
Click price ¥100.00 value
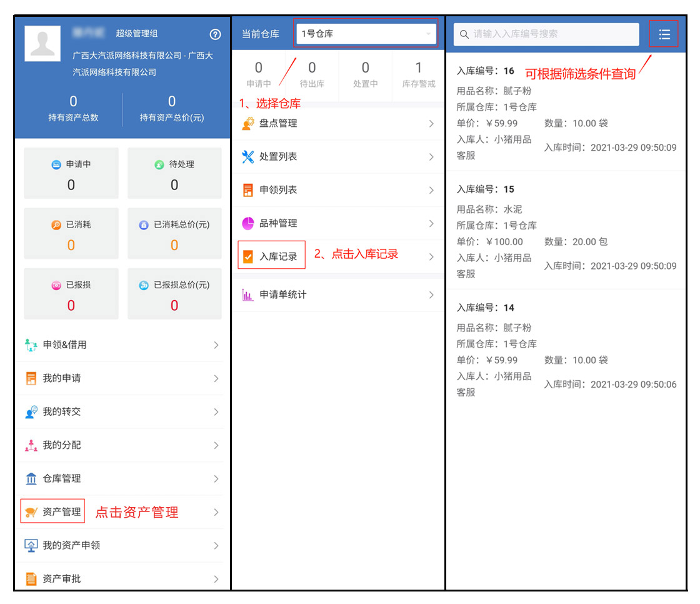click(x=504, y=242)
